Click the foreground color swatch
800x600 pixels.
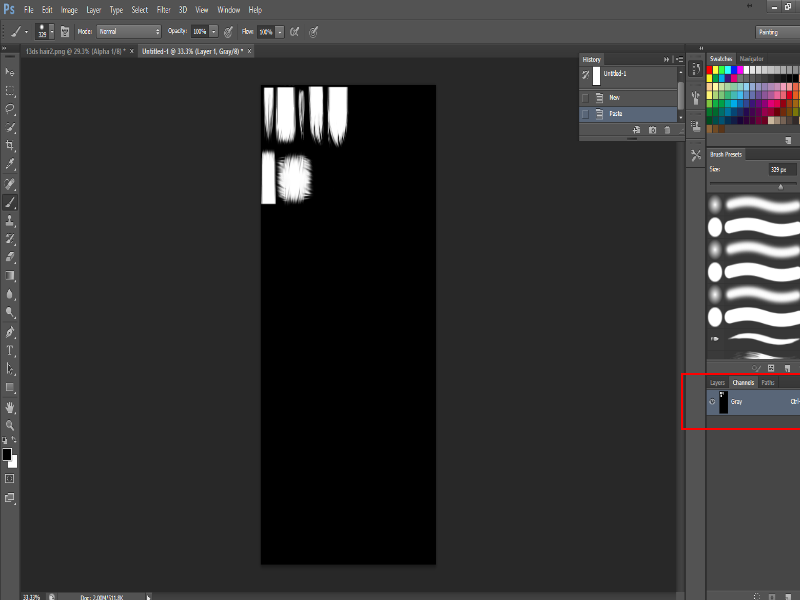[7, 454]
